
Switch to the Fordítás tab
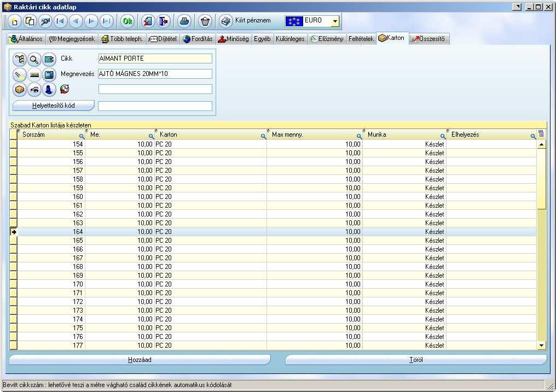pos(198,39)
